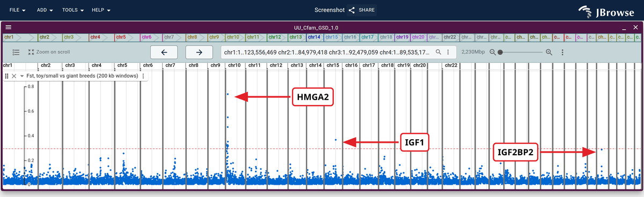The image size is (644, 197).
Task: Click the chr15 data point above the threshold
Action: coord(336,140)
